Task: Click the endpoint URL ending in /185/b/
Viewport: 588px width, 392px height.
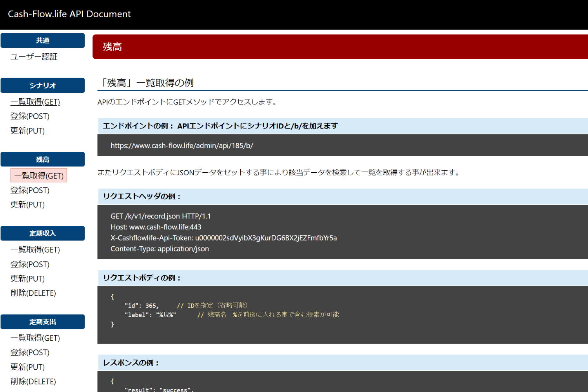Action: tap(182, 146)
